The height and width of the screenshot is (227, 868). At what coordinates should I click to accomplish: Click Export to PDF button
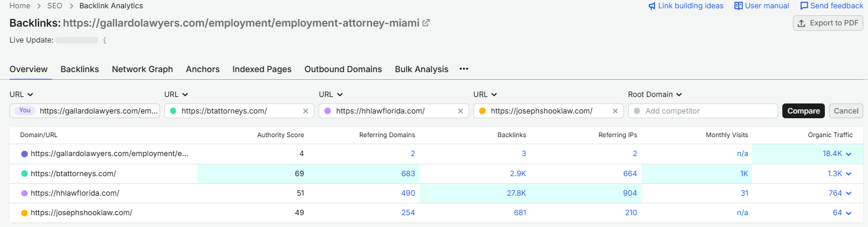828,23
